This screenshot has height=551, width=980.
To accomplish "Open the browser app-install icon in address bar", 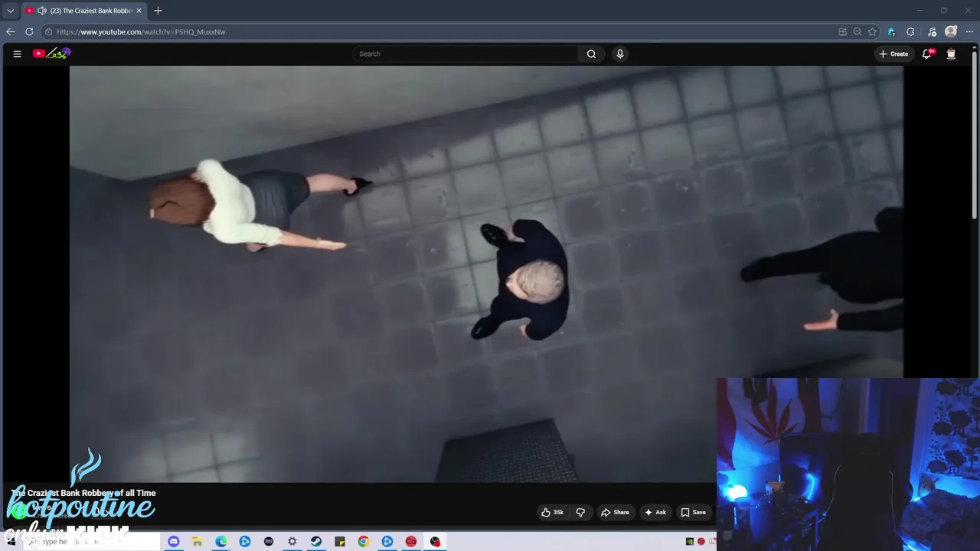I will 842,31.
